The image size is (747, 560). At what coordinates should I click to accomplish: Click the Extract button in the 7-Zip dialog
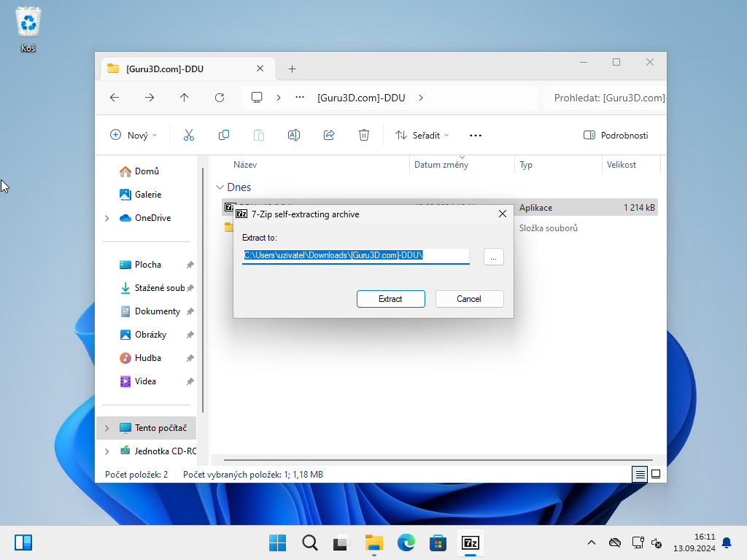click(390, 299)
